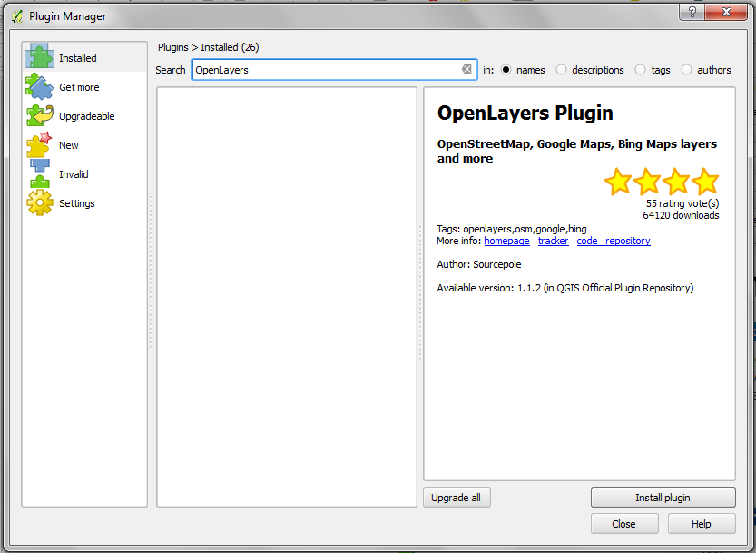Click the QGIS logo in the title bar
The height and width of the screenshot is (553, 756).
tap(17, 16)
